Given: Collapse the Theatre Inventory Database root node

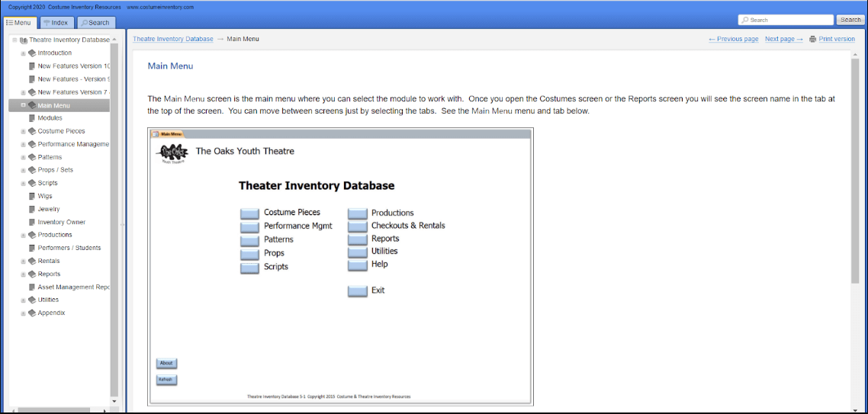Looking at the screenshot, I should coord(14,40).
